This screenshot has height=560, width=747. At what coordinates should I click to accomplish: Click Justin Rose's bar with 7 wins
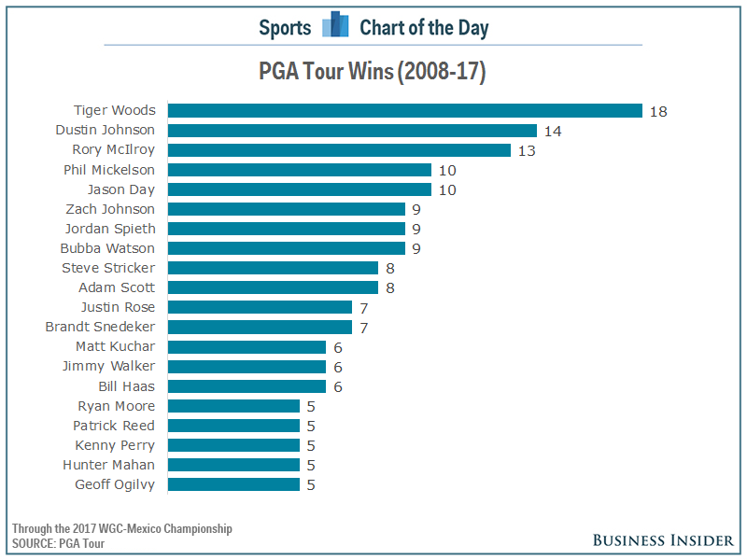260,307
